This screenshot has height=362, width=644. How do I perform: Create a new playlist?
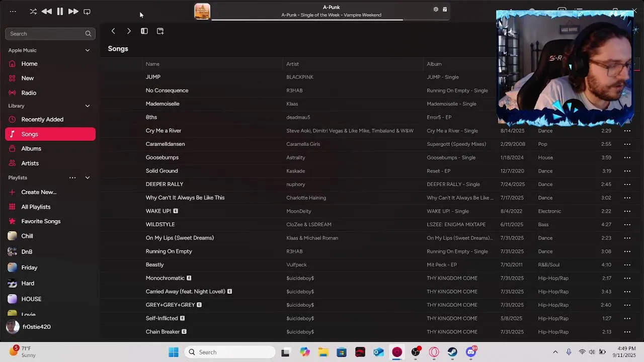[50, 192]
